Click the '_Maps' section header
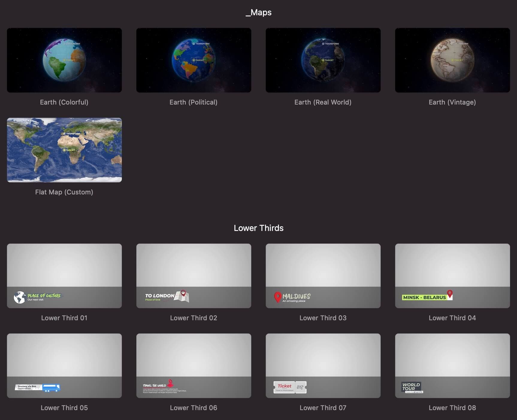 258,12
